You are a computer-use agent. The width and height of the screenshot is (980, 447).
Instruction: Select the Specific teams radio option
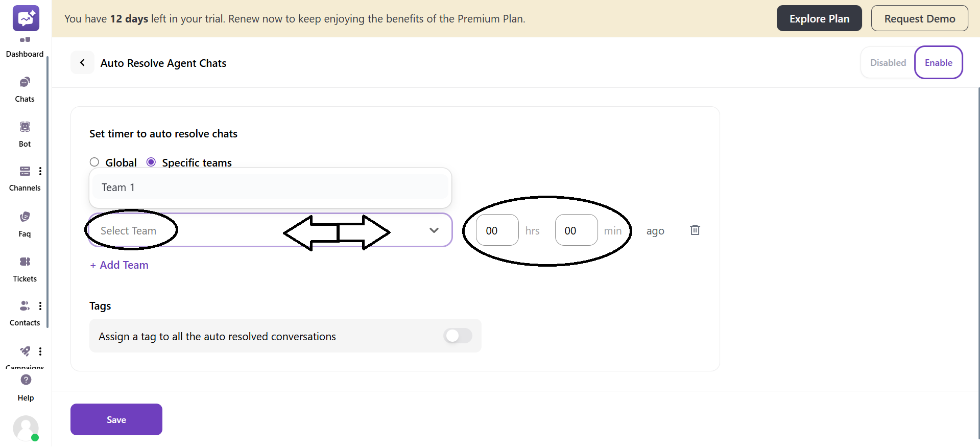tap(151, 162)
